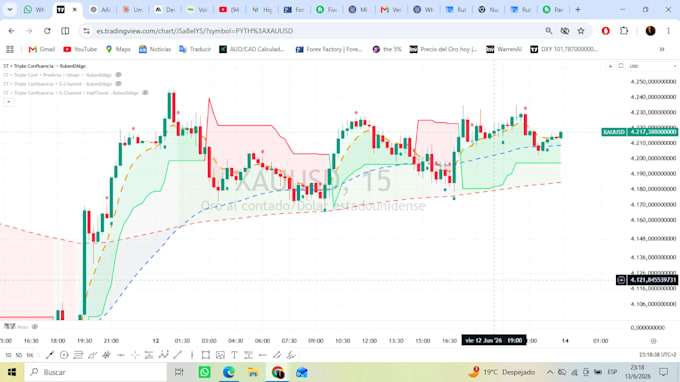
Task: Select the 5D timeframe button
Action: click(19, 355)
